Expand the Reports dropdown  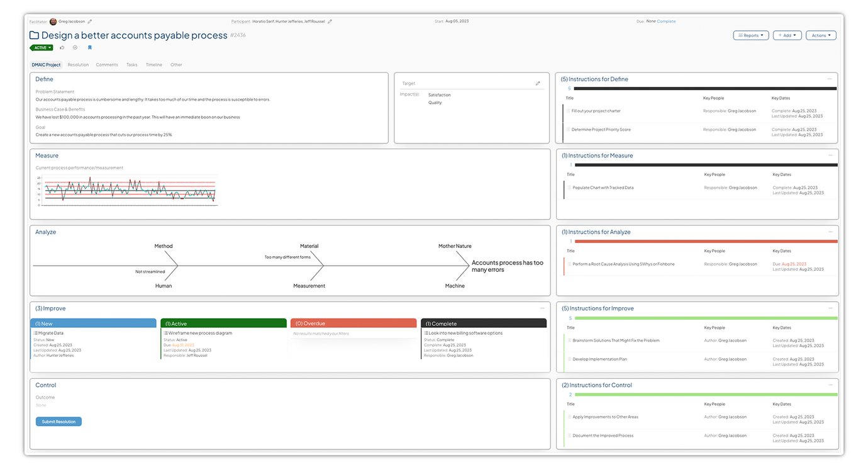point(750,35)
